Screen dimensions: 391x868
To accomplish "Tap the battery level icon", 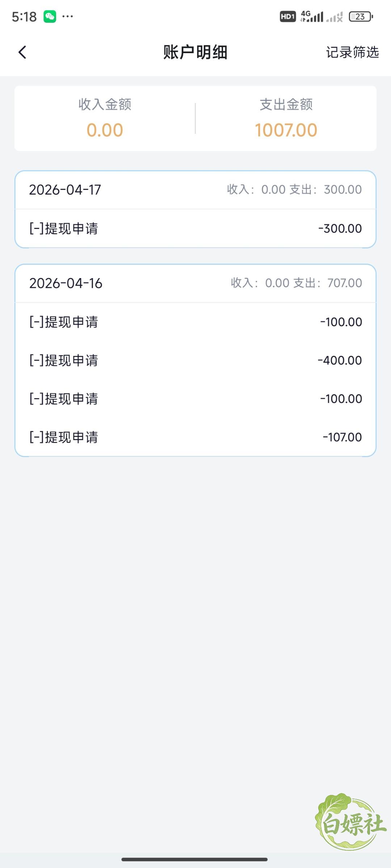I will (x=361, y=17).
